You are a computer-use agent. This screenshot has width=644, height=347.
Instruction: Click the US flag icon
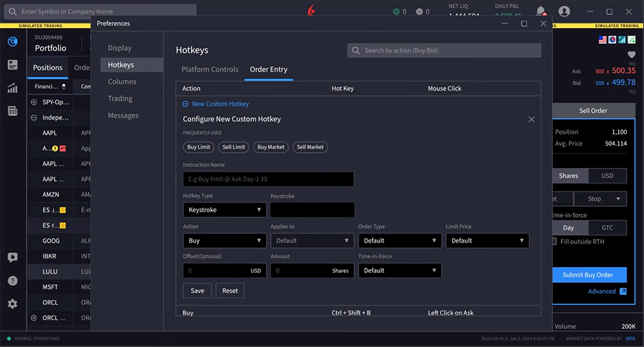(603, 40)
